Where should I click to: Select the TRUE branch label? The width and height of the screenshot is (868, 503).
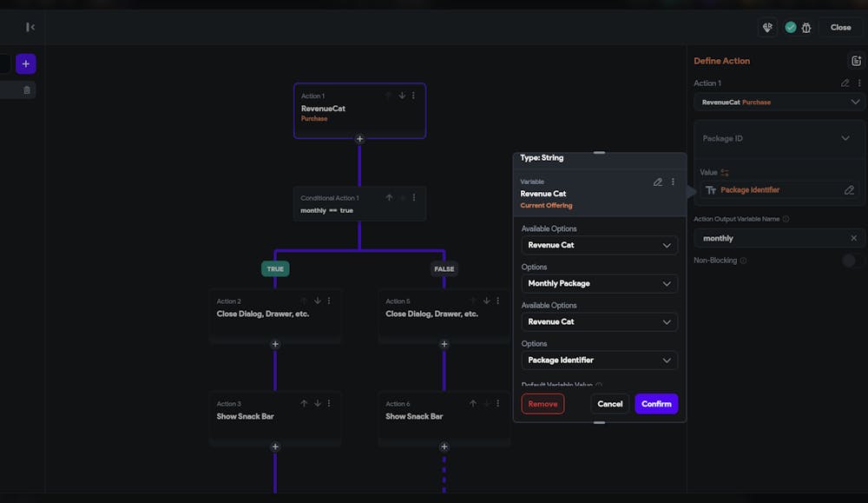tap(275, 269)
